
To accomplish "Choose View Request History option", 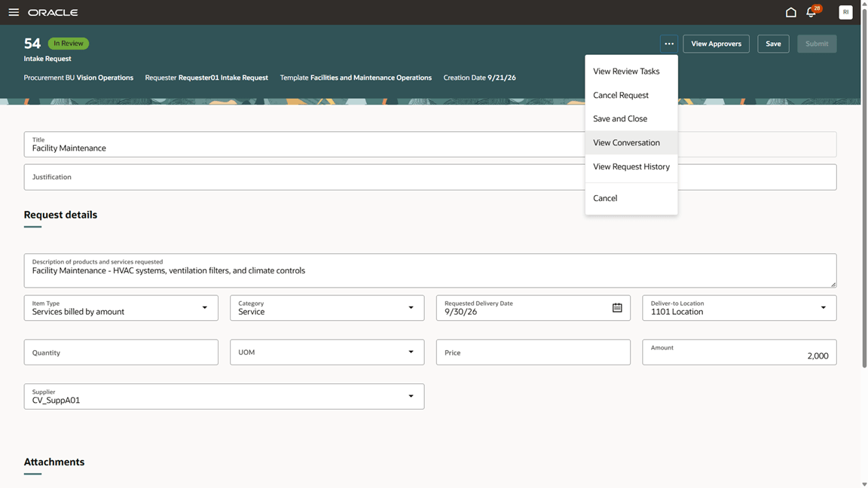I will [631, 166].
